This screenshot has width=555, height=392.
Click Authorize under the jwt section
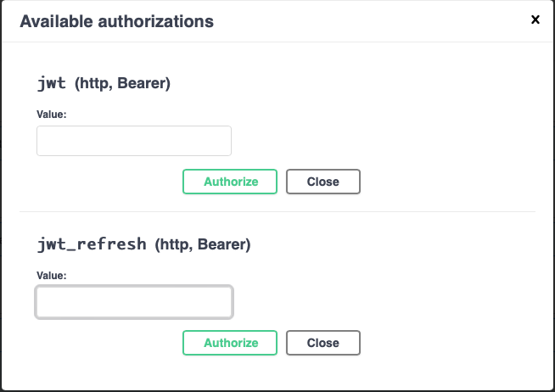point(230,182)
